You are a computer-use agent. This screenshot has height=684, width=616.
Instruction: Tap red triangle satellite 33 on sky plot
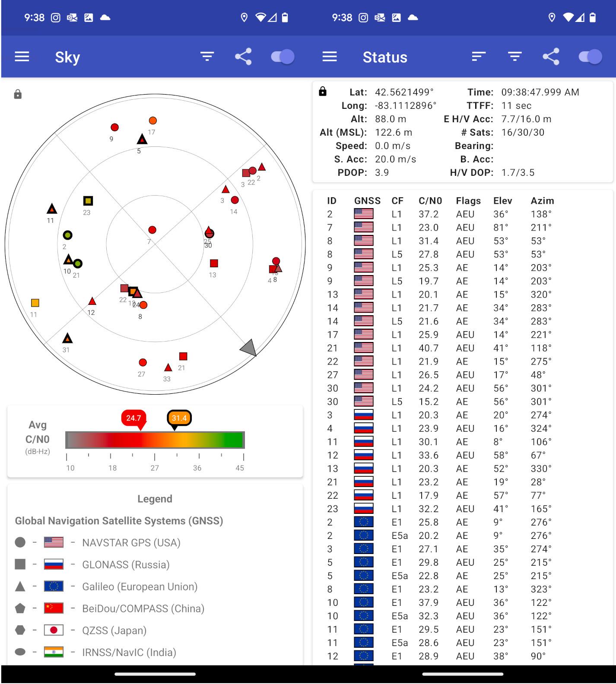tap(168, 367)
